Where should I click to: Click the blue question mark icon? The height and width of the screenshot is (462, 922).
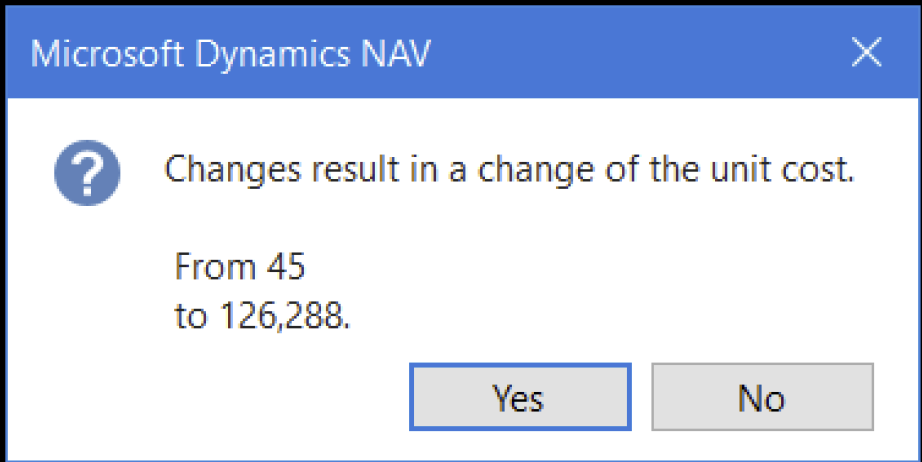(x=87, y=173)
